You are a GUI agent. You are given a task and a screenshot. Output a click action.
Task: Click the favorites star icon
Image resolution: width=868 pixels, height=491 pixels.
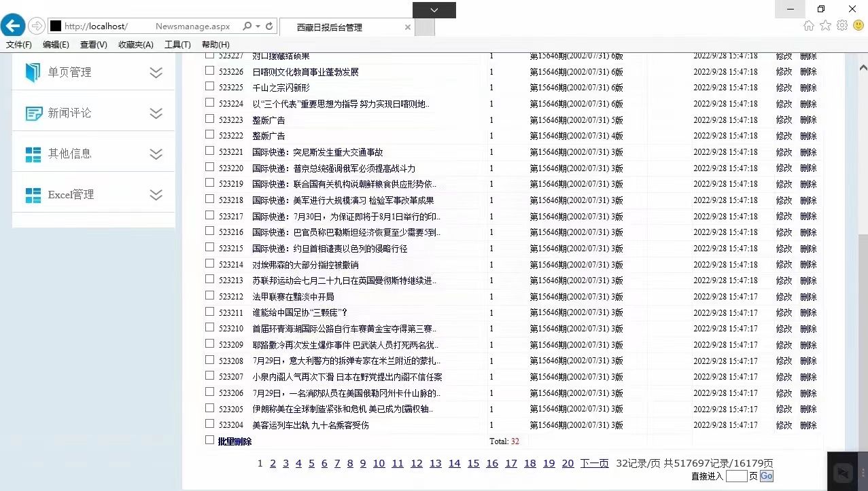[x=825, y=26]
